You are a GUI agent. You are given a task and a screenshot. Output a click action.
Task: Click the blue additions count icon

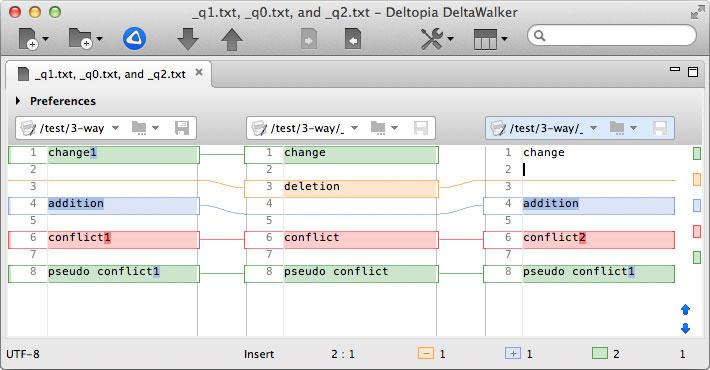click(x=513, y=353)
